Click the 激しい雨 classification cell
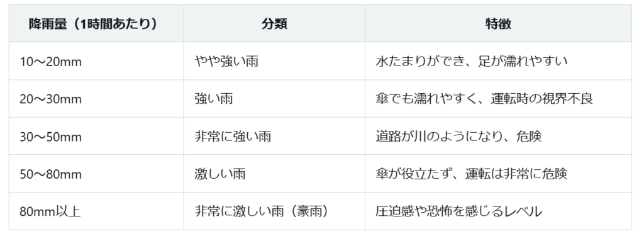644x236 pixels. pos(274,174)
